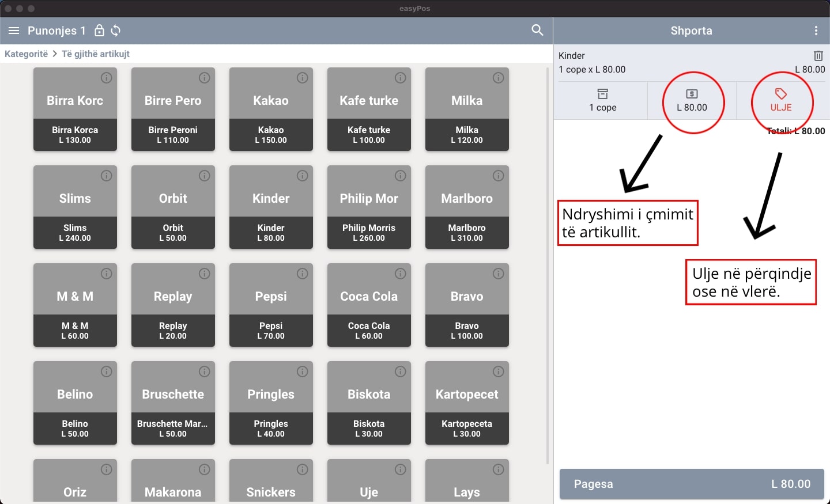Open the search magnifier icon
Screen dimensions: 830x504
(537, 31)
